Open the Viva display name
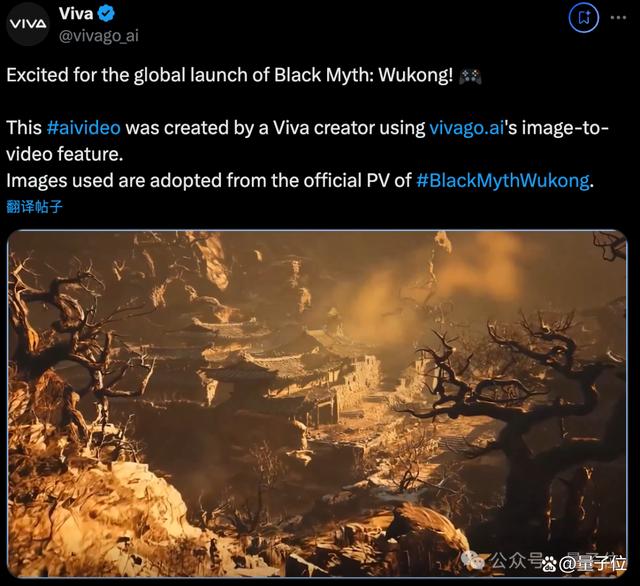 point(76,14)
